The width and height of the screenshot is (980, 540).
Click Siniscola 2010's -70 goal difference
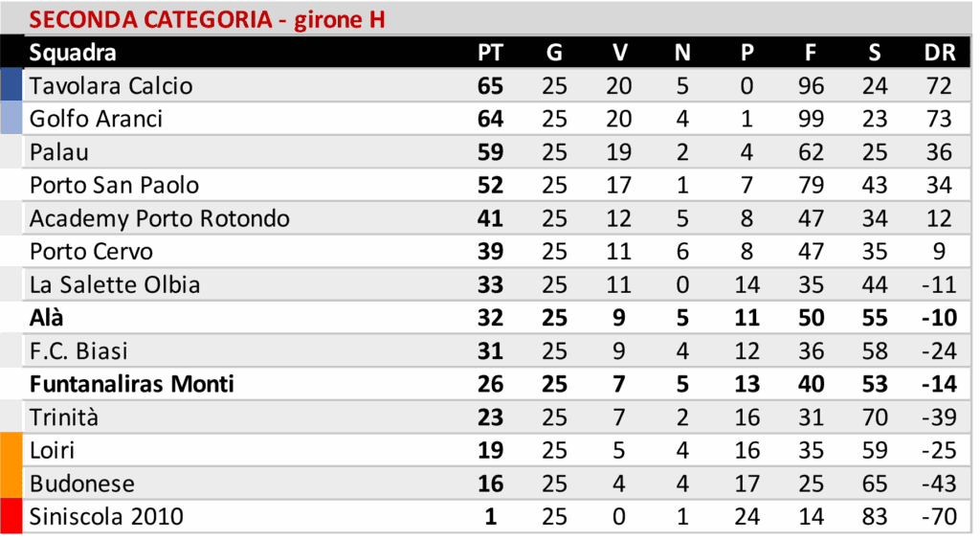point(939,517)
